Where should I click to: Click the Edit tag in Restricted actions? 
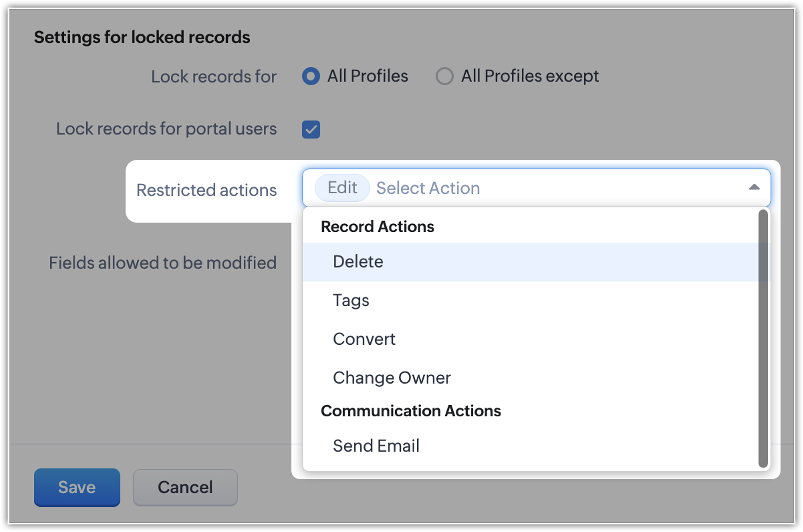coord(342,188)
